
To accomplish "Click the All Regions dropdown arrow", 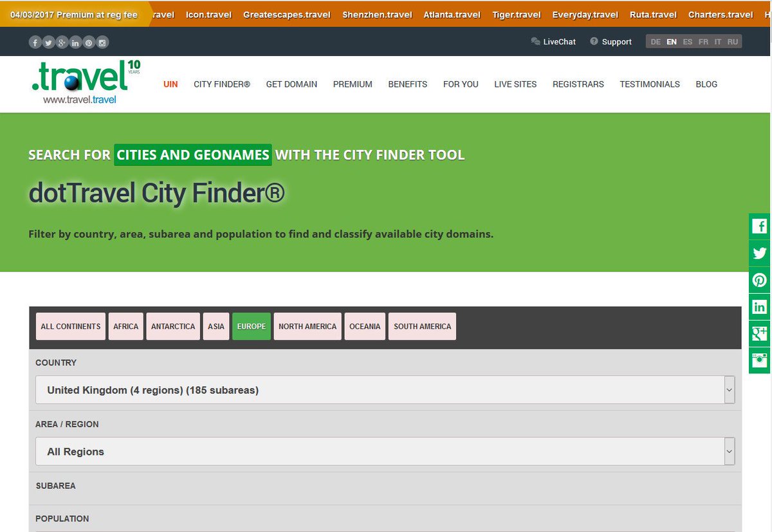I will (x=729, y=452).
